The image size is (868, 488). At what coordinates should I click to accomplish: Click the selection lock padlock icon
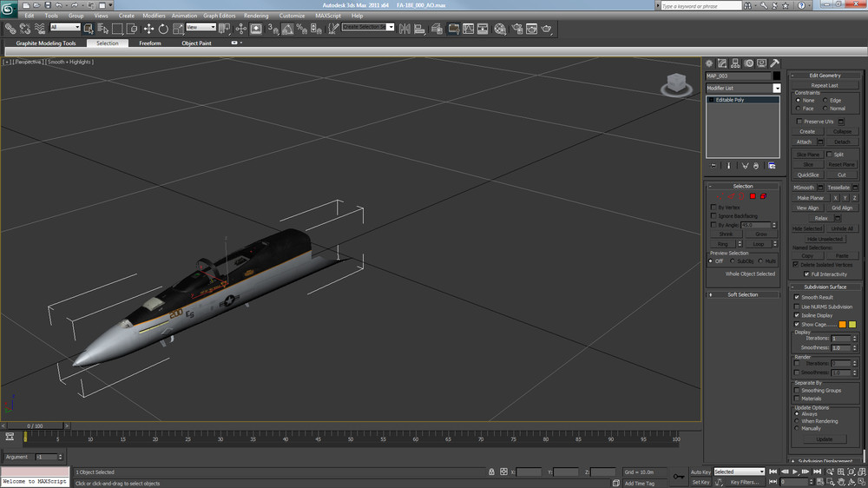tap(491, 472)
